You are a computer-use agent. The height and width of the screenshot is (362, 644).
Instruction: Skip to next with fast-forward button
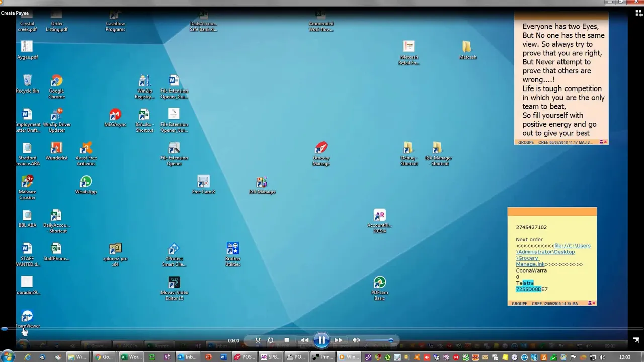coord(338,340)
